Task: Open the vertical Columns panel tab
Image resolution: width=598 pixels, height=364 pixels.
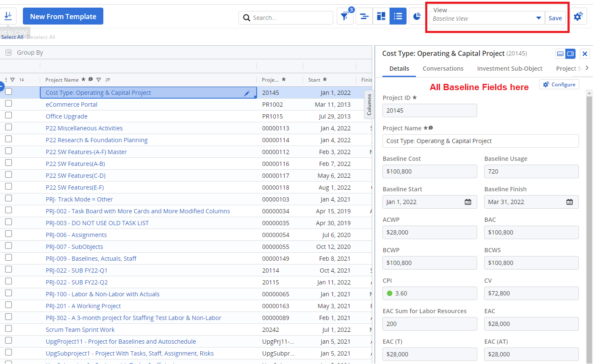Action: point(369,105)
